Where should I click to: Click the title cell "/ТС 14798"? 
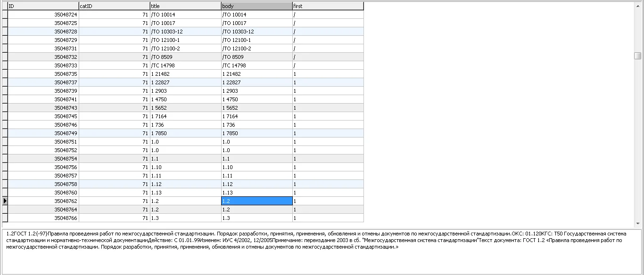tap(185, 65)
